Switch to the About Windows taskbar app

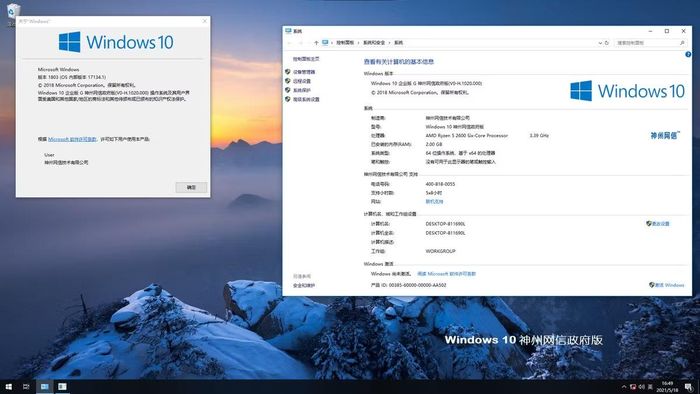[62, 386]
